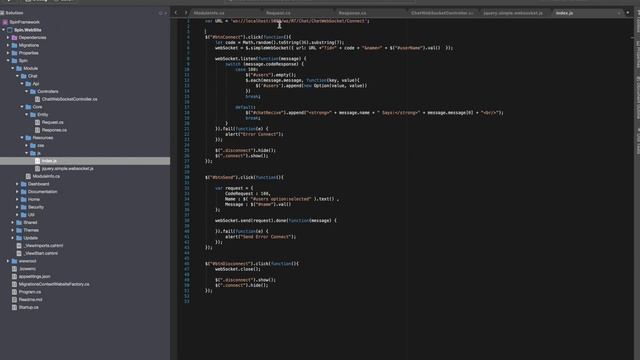
Task: Navigate forward with right arrow button
Action: 186,13
